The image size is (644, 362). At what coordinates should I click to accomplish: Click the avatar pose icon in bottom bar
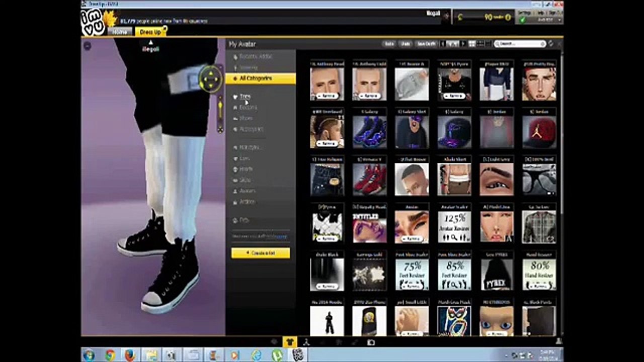(306, 342)
